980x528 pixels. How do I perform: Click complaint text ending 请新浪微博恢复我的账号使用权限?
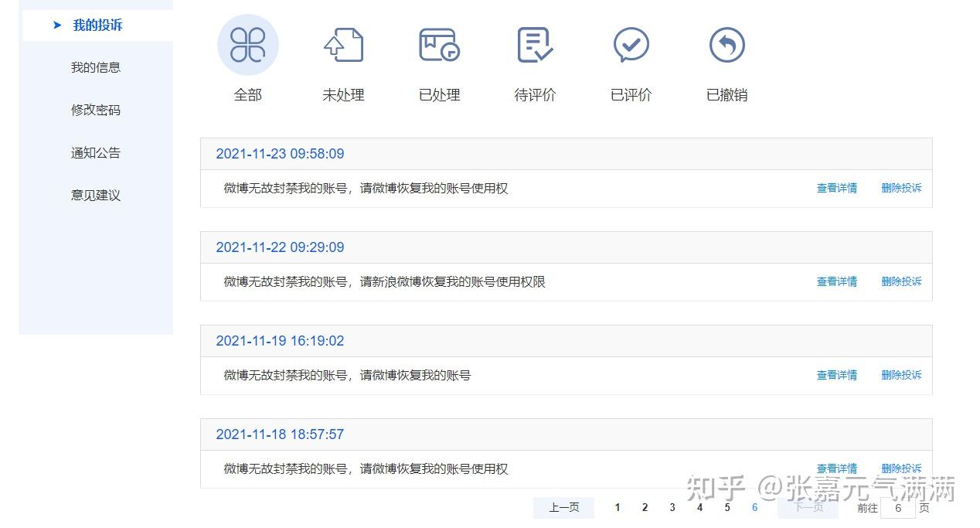(x=385, y=281)
